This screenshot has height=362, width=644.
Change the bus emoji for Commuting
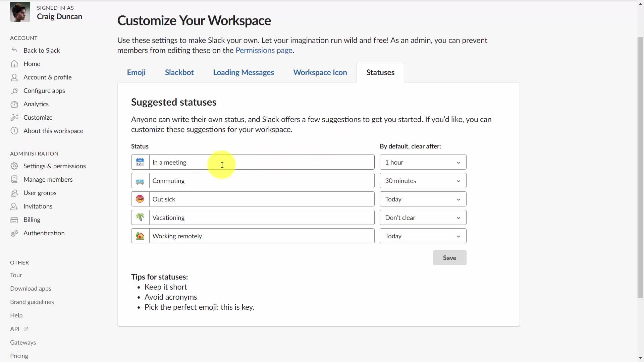coord(140,181)
